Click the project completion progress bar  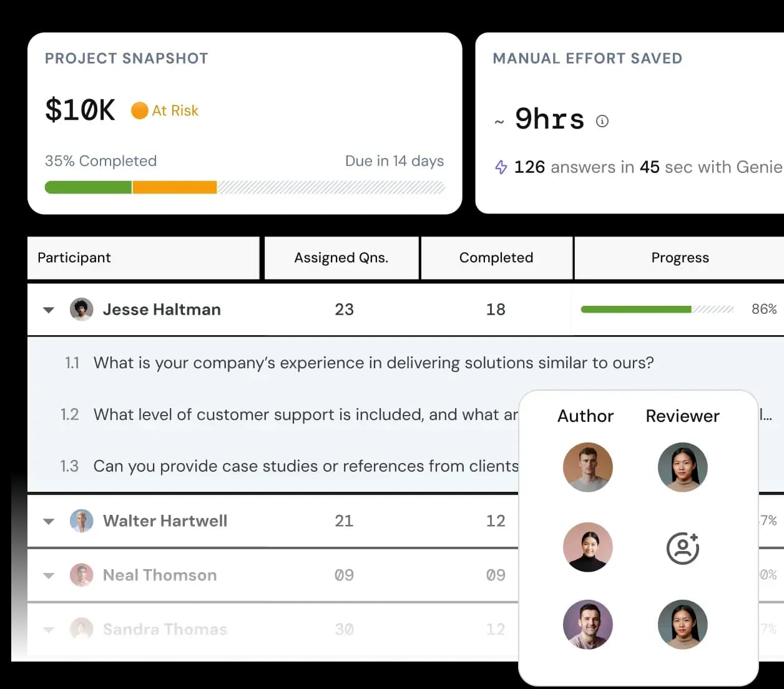click(244, 187)
